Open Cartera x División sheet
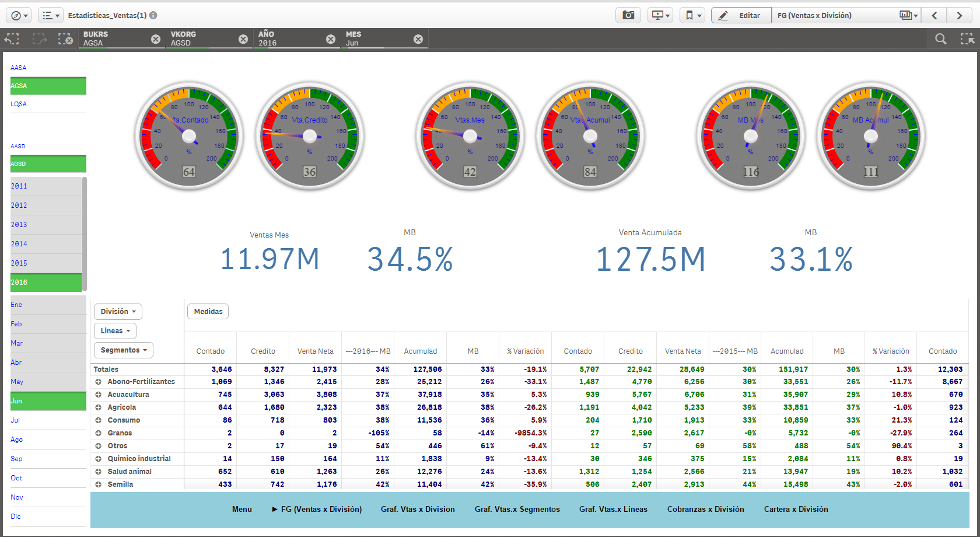Viewport: 980px width, 537px height. click(796, 509)
